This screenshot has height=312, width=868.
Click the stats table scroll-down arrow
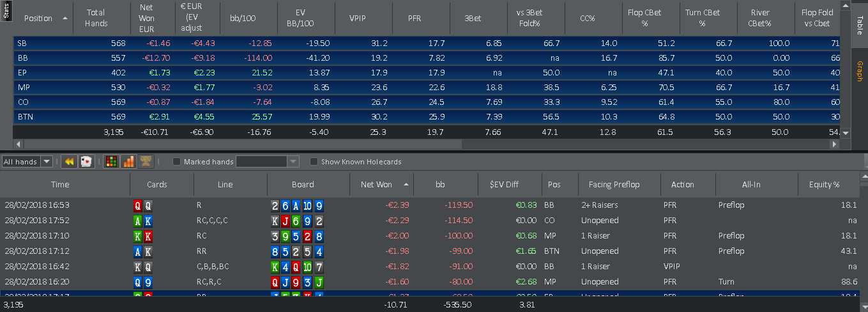pyautogui.click(x=846, y=133)
